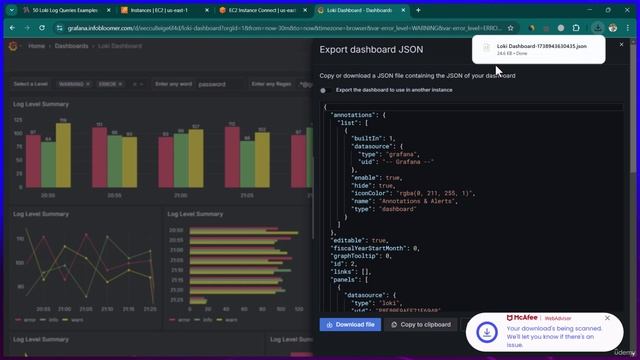Open the Chrome downloads icon
Screen dimensions: 640x360
[x=597, y=28]
